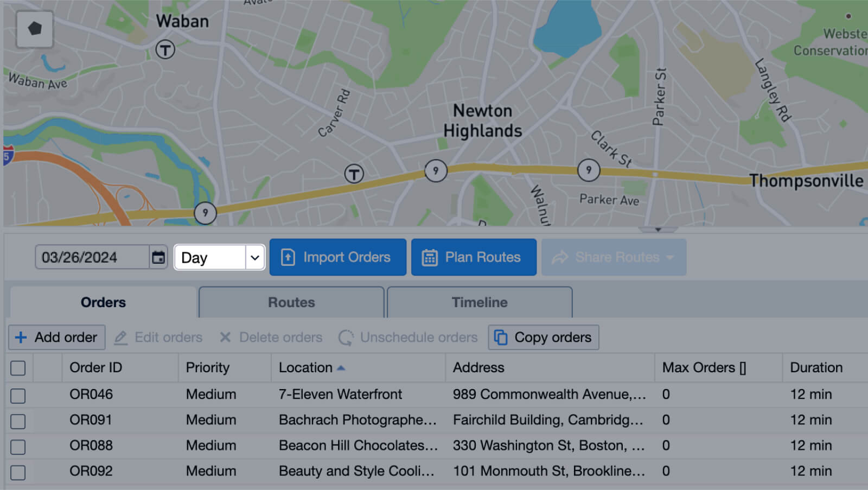
Task: Switch to the Routes tab
Action: [x=291, y=302]
